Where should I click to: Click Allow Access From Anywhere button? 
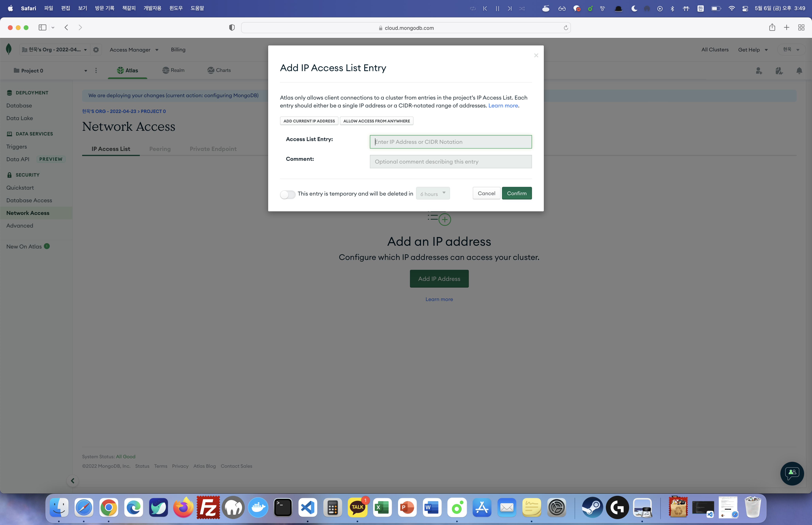click(x=377, y=121)
